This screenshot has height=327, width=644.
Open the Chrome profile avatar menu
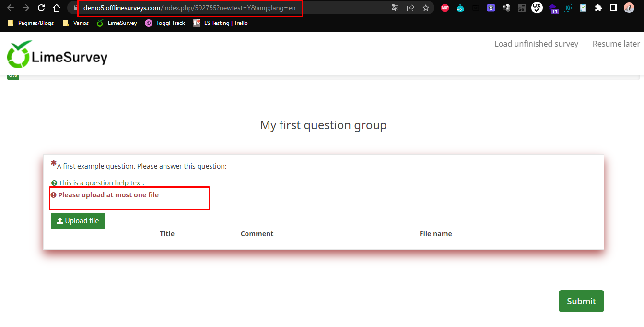click(x=629, y=8)
